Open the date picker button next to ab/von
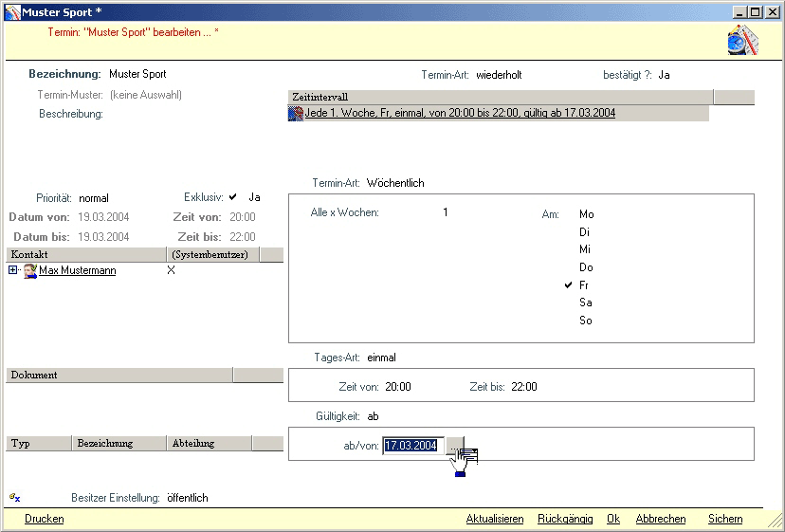This screenshot has height=532, width=785. (x=455, y=446)
